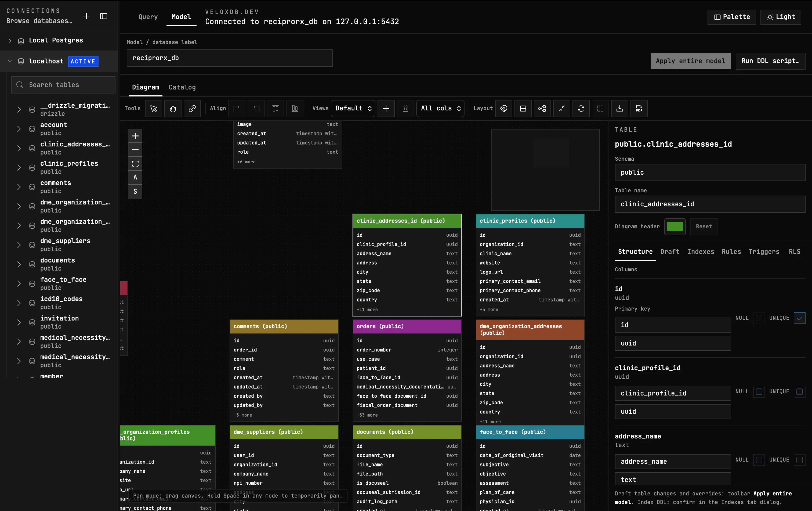Add a new diagram view
812x511 pixels.
(x=386, y=108)
